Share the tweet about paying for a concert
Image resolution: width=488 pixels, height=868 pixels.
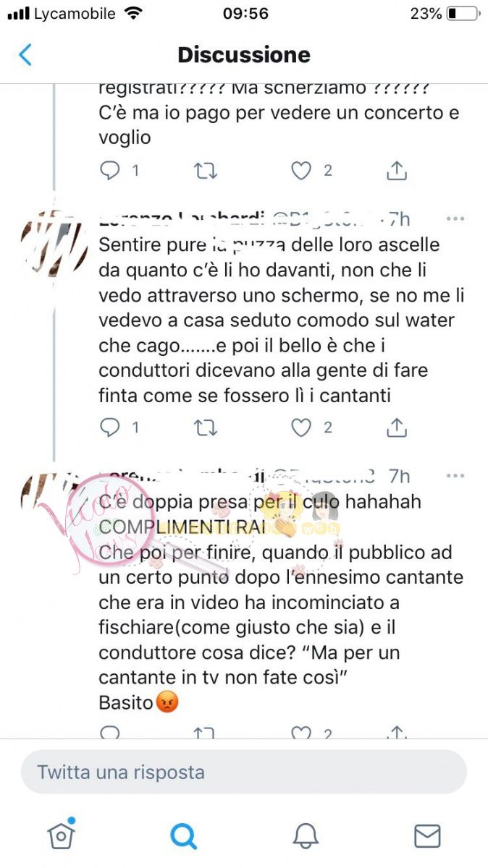click(x=397, y=171)
